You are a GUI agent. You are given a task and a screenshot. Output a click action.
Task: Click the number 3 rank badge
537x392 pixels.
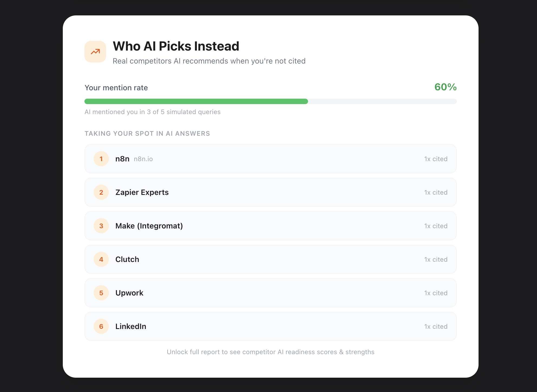click(x=101, y=226)
